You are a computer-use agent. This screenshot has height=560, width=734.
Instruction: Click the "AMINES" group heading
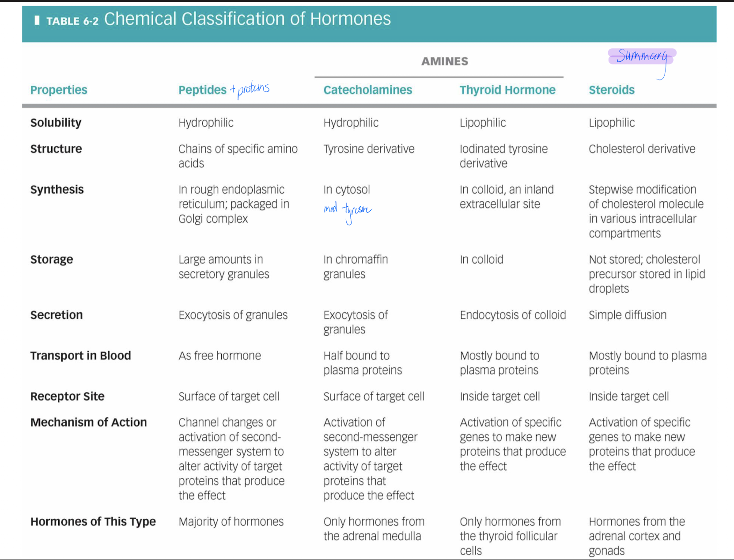coord(444,61)
